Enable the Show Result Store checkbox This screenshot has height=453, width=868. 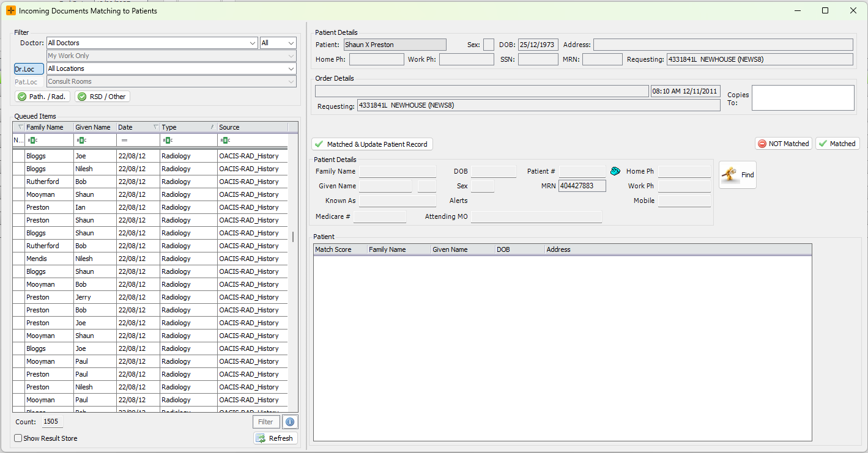click(x=18, y=438)
